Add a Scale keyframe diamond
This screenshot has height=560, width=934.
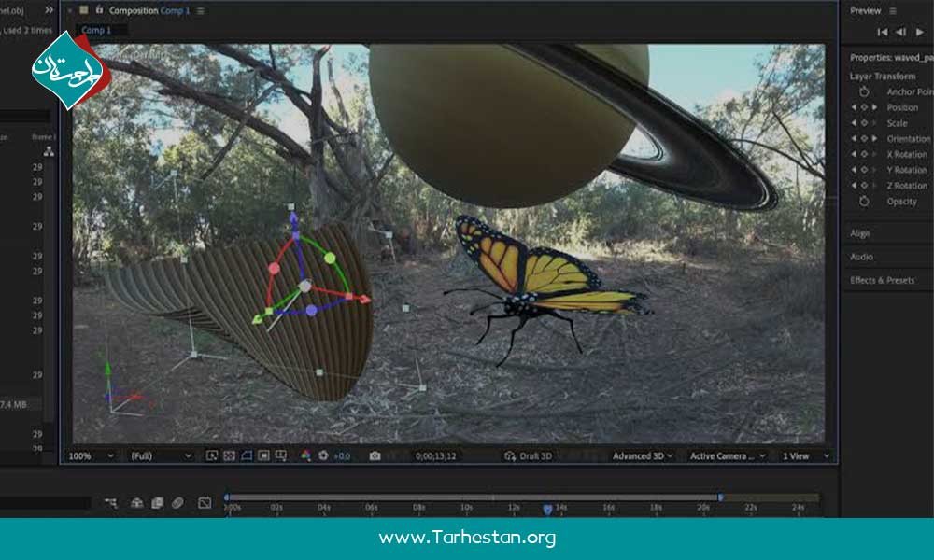[x=864, y=123]
